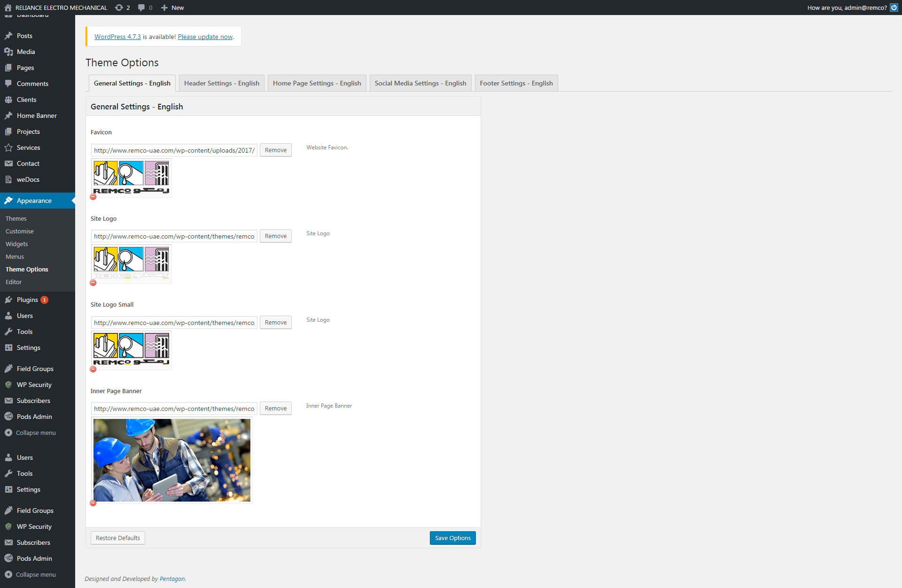Click the Pages icon in sidebar
Screen dimensions: 902x588
pos(8,68)
